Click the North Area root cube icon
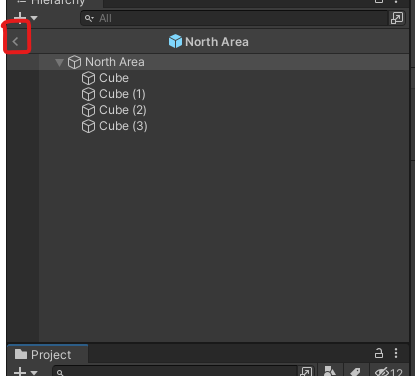 coord(74,62)
